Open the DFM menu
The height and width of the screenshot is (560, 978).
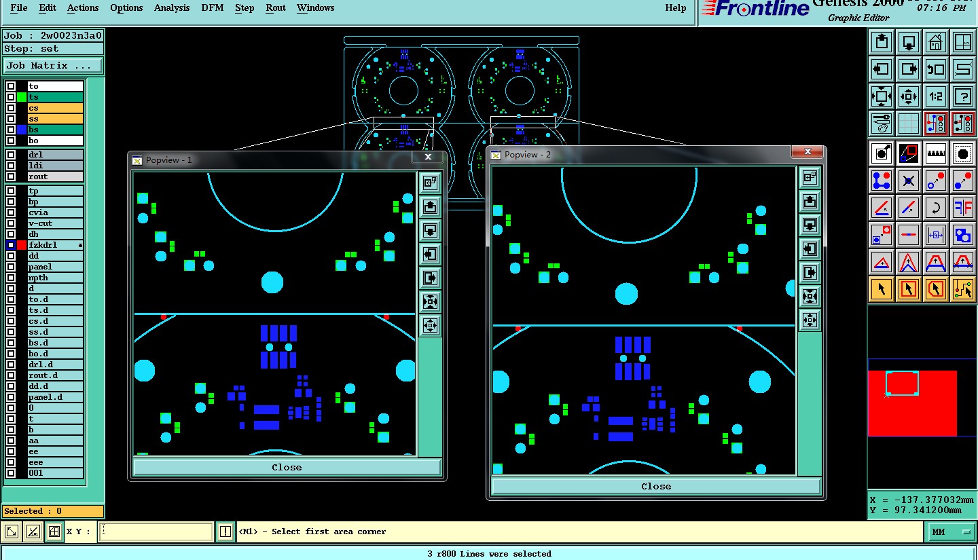click(213, 8)
